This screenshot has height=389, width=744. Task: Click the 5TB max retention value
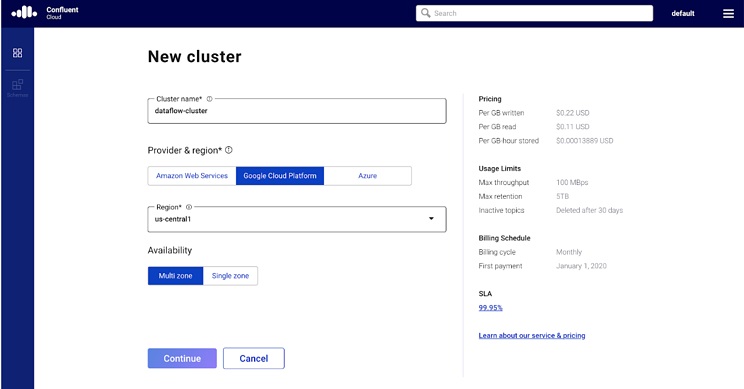pyautogui.click(x=562, y=196)
